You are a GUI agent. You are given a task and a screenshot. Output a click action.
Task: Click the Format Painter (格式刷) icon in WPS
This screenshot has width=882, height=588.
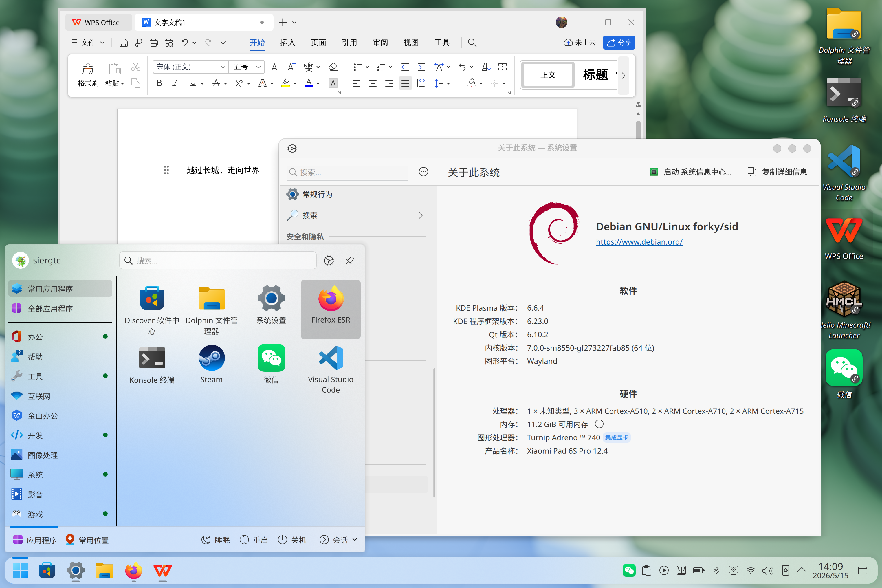point(88,69)
